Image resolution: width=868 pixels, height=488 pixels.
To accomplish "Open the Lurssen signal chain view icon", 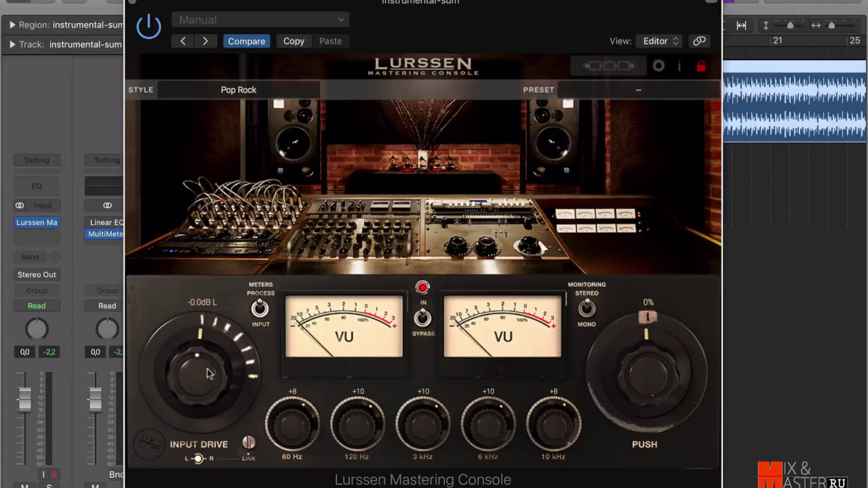I will point(608,66).
